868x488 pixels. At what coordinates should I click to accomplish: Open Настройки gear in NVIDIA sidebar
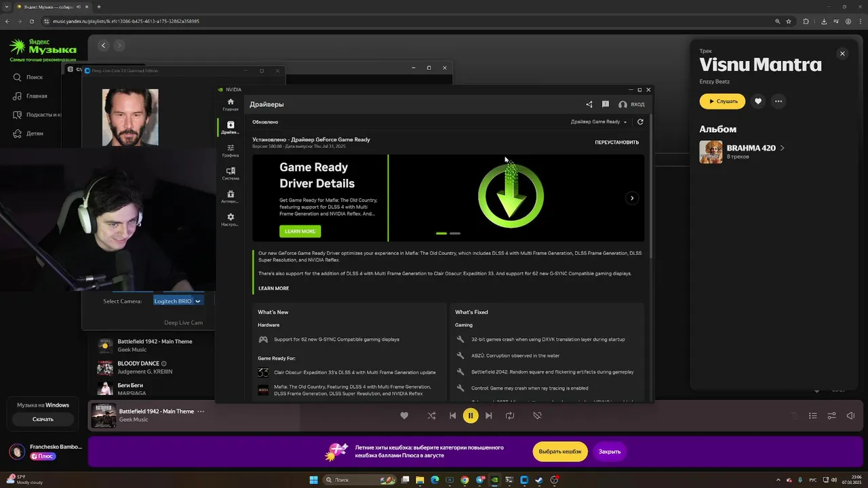[231, 220]
